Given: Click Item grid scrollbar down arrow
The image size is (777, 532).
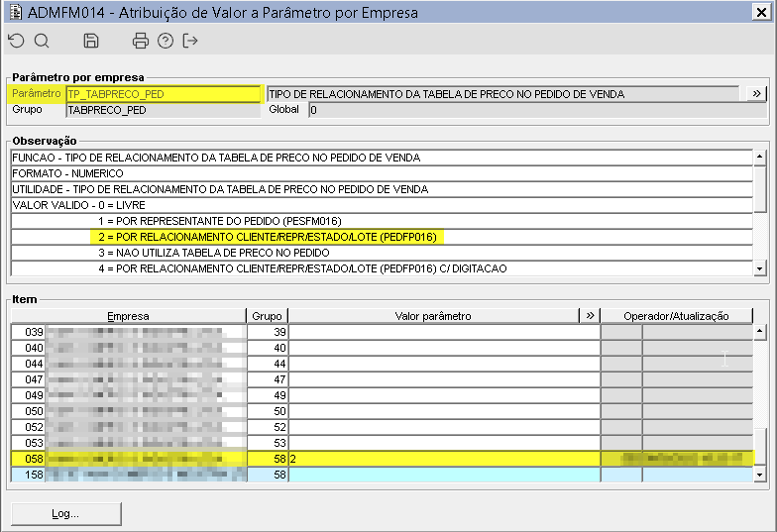Looking at the screenshot, I should point(759,475).
